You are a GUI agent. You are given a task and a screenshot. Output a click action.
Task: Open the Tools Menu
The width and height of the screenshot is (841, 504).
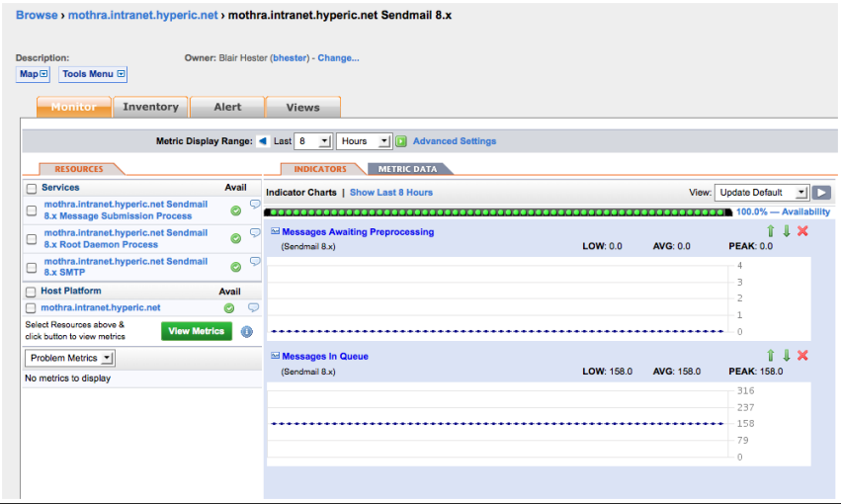point(93,74)
